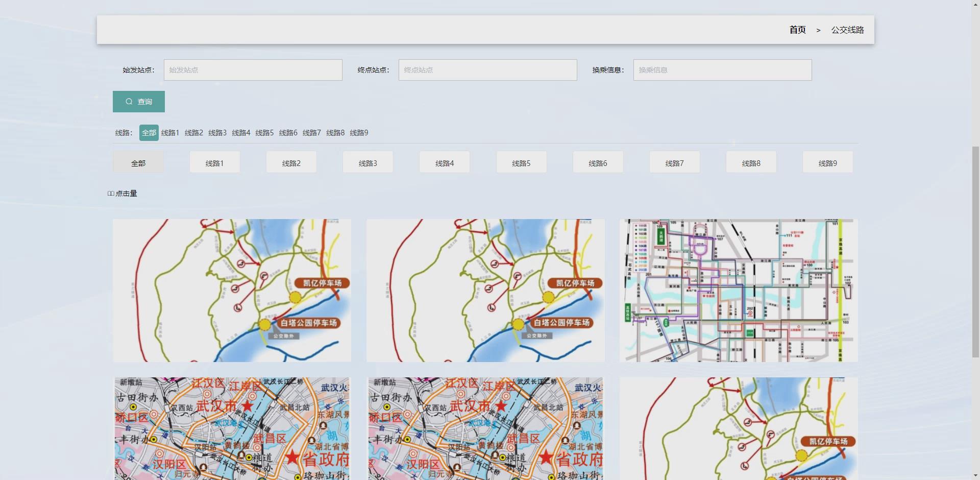Click the large 线路2 category button
980x480 pixels.
coord(291,162)
